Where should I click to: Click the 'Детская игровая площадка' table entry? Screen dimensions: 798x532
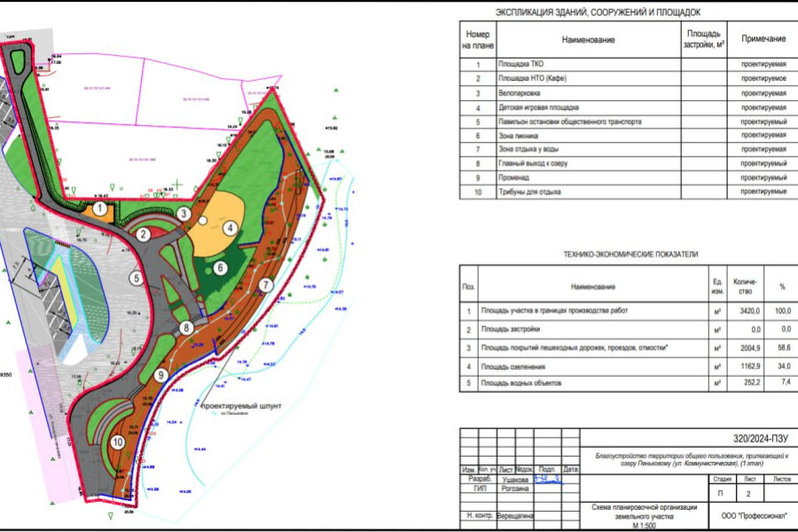(x=539, y=107)
